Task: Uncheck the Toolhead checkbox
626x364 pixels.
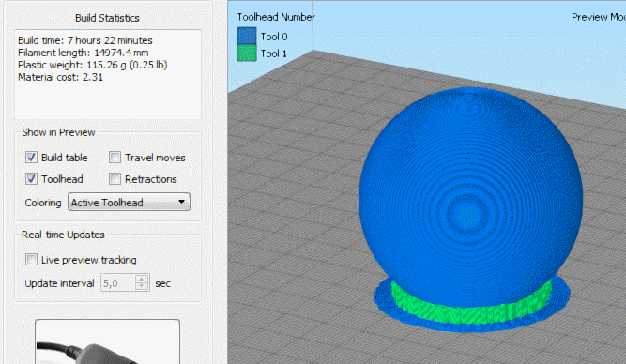Action: [31, 179]
